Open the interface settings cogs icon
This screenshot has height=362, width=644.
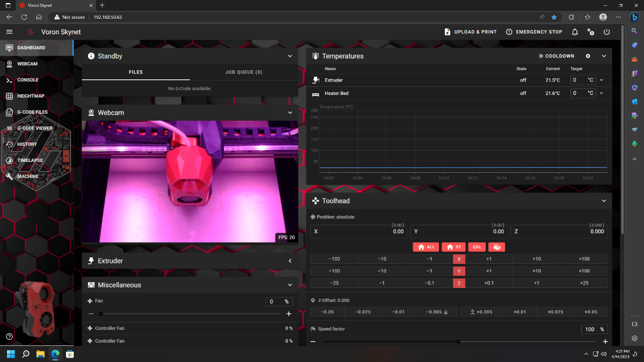pyautogui.click(x=591, y=32)
